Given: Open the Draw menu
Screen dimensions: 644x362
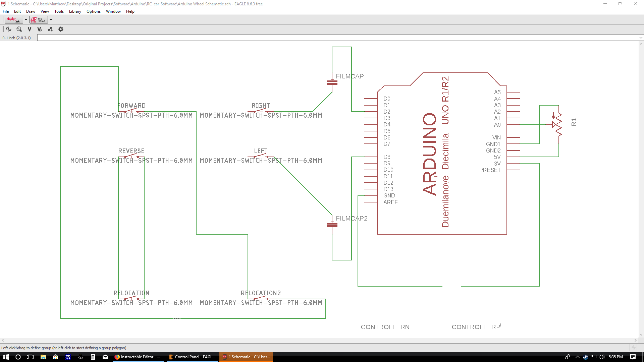Looking at the screenshot, I should [31, 11].
